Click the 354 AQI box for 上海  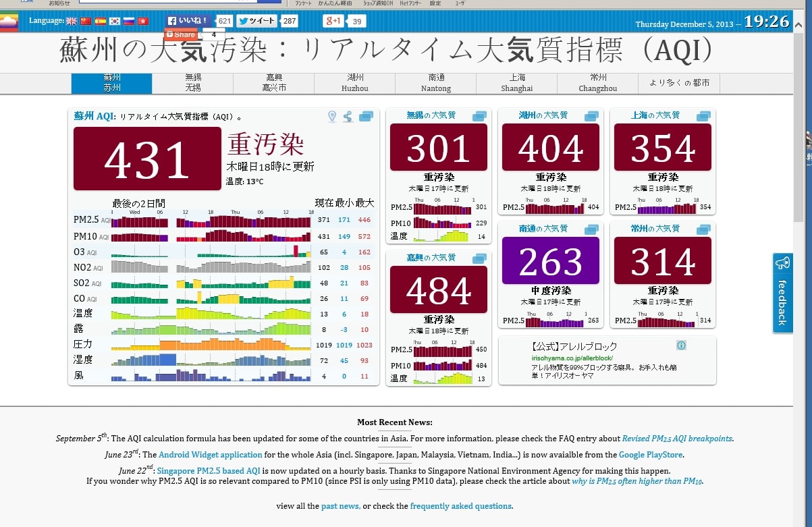point(662,147)
